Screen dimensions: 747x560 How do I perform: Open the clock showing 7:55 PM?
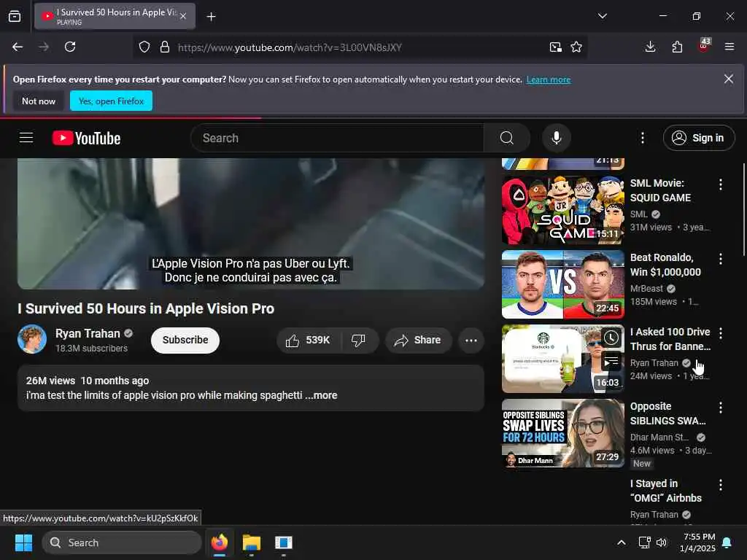coord(698,542)
